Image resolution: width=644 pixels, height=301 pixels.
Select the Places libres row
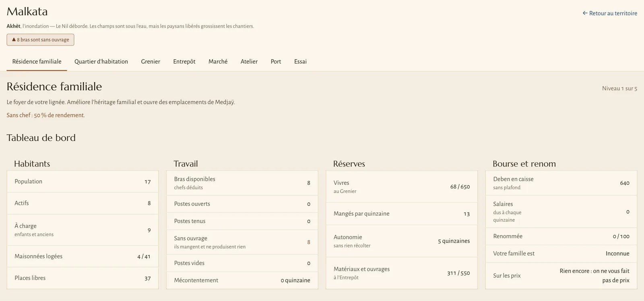(x=83, y=278)
